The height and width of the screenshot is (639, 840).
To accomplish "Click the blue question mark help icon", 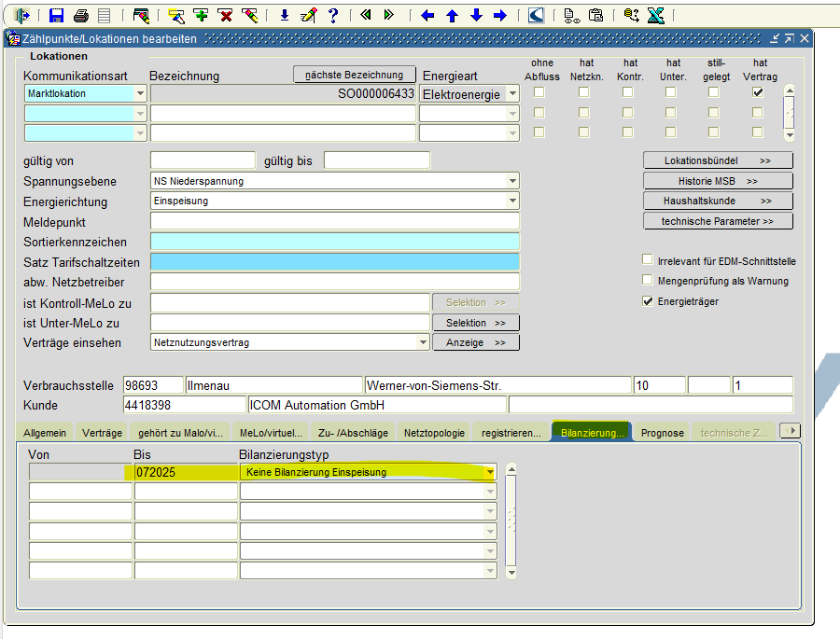I will (x=332, y=15).
